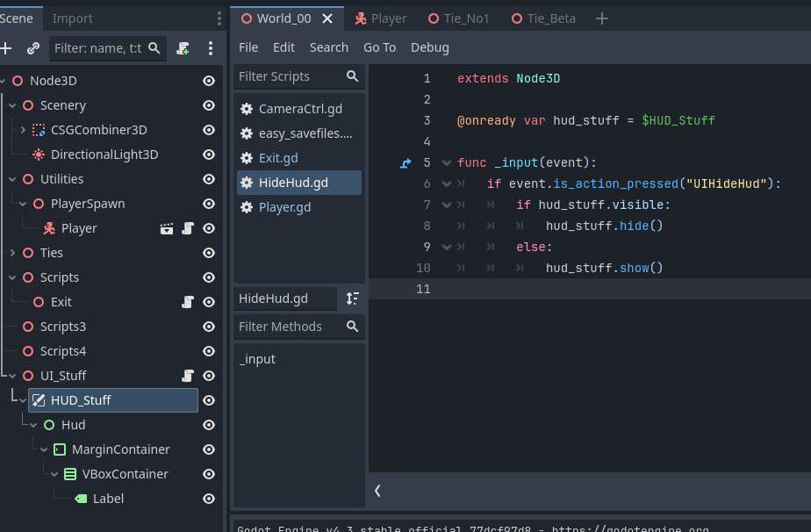Switch to the Tie_Beta scene tab
Image resolution: width=811 pixels, height=532 pixels.
(x=542, y=18)
